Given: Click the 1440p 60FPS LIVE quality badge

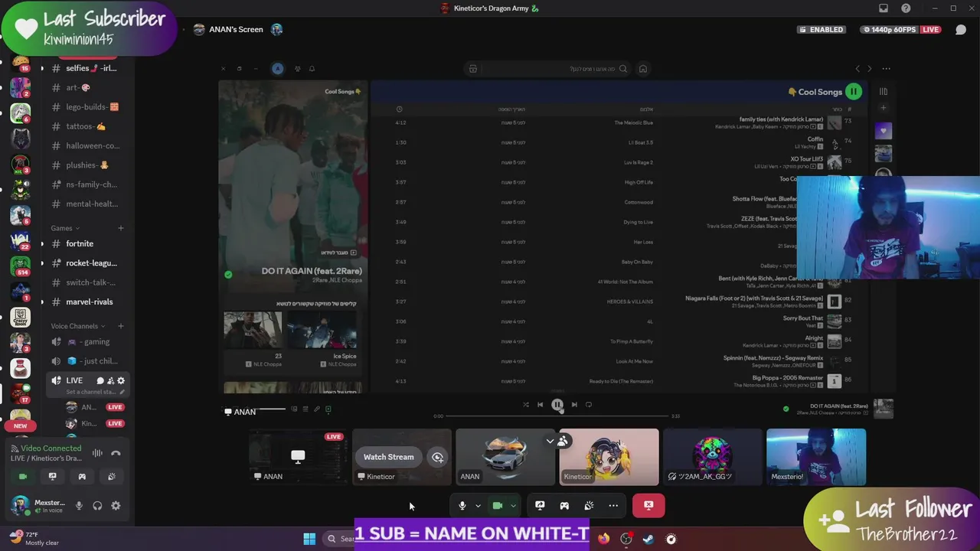Looking at the screenshot, I should (900, 30).
